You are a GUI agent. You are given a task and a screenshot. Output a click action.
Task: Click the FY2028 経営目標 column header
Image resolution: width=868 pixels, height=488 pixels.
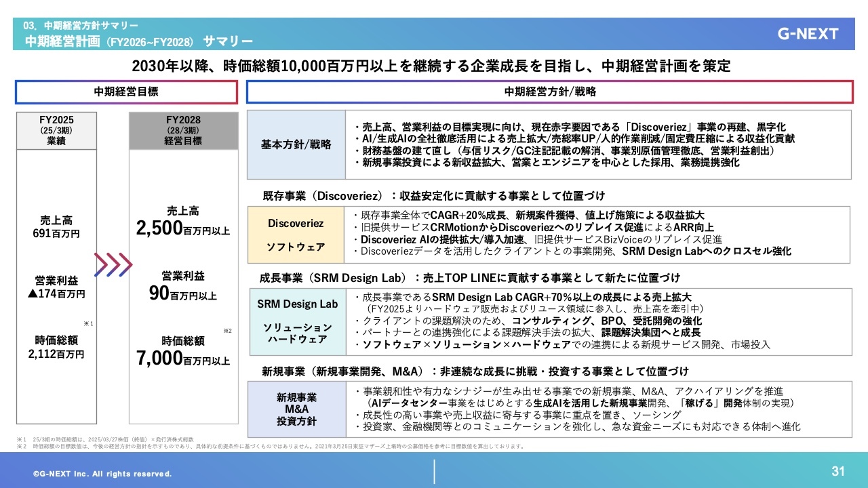(x=183, y=130)
